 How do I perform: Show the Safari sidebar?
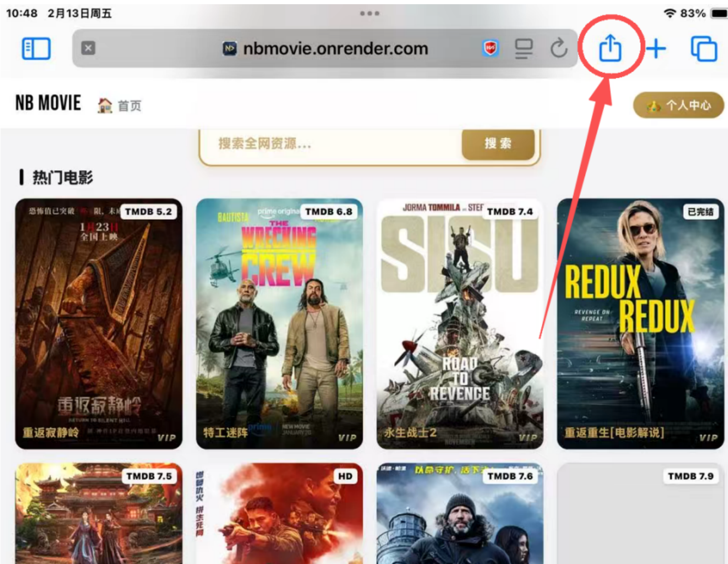click(x=36, y=49)
